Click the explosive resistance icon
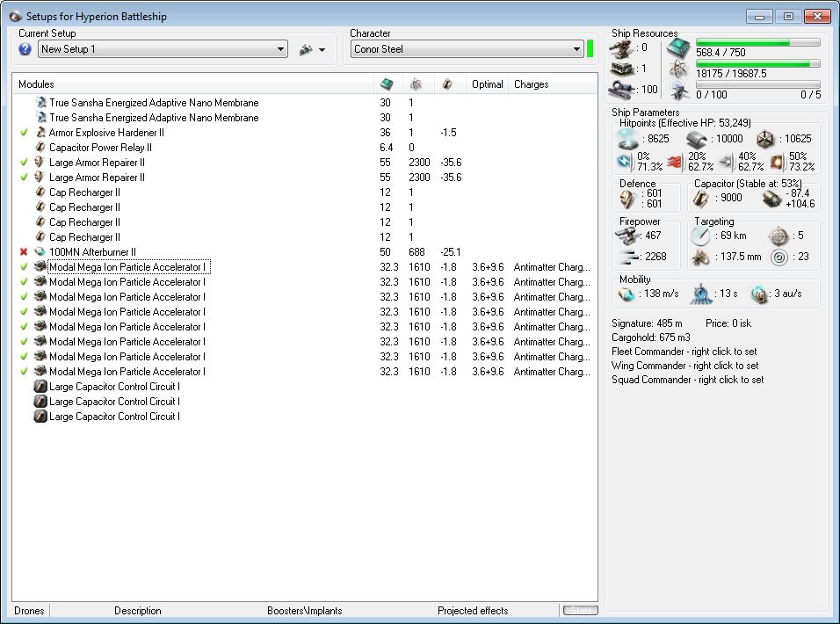The height and width of the screenshot is (624, 840). pyautogui.click(x=777, y=161)
